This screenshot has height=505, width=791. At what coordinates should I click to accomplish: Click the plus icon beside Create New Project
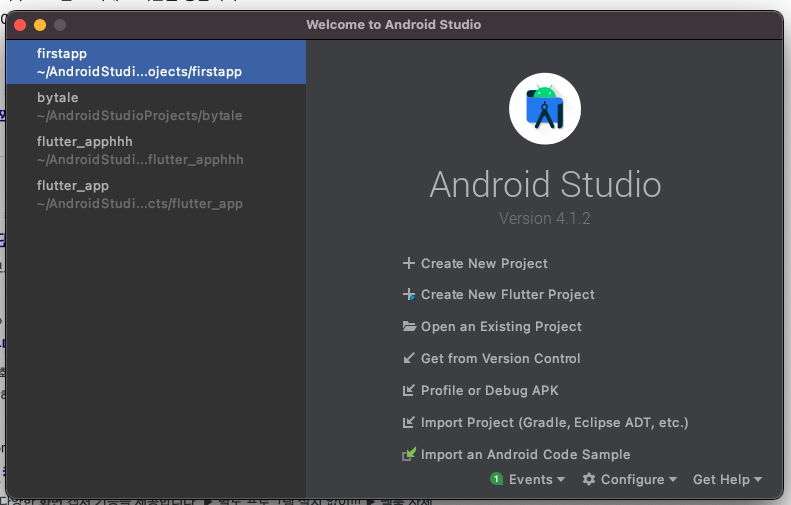tap(409, 263)
